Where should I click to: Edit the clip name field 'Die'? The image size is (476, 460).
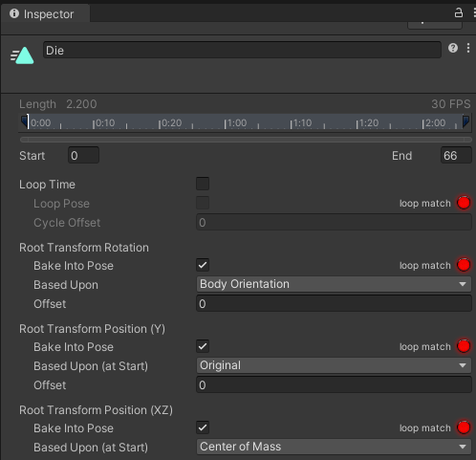pos(242,50)
